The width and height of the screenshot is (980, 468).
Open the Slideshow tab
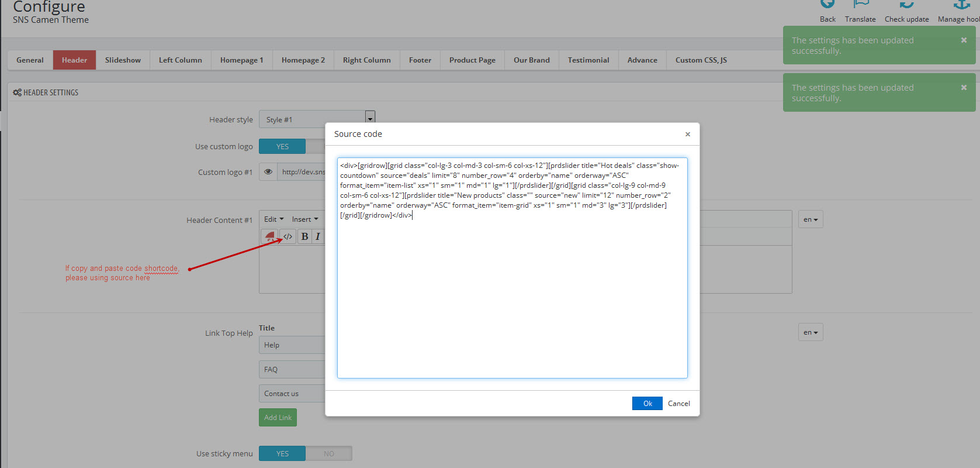(123, 60)
